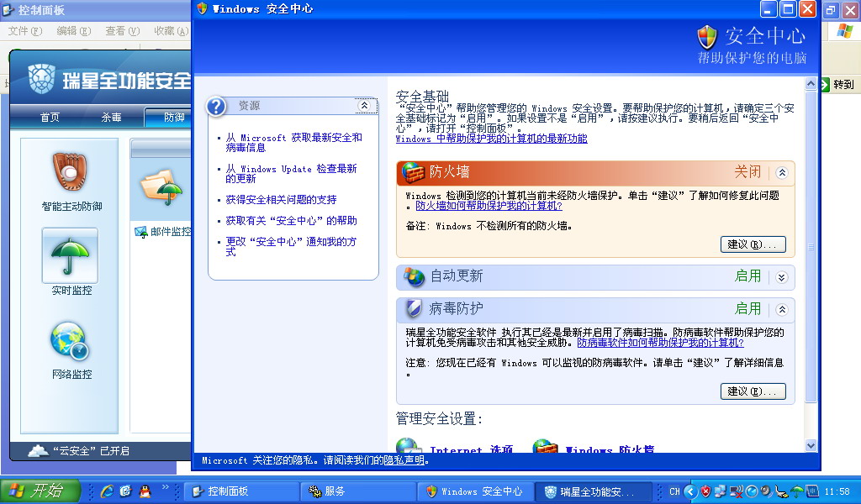
Task: Open 智能主动防御 baseball glove icon in Rising
Action: 69,171
